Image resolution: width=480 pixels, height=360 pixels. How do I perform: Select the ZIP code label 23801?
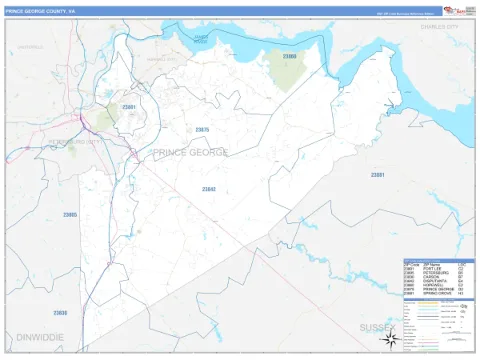(129, 107)
